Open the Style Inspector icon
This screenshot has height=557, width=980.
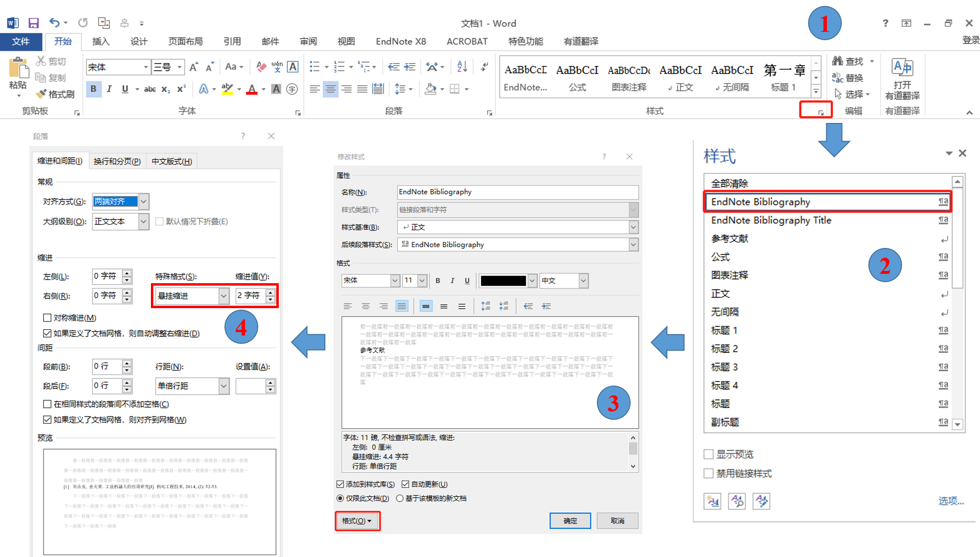(x=736, y=501)
